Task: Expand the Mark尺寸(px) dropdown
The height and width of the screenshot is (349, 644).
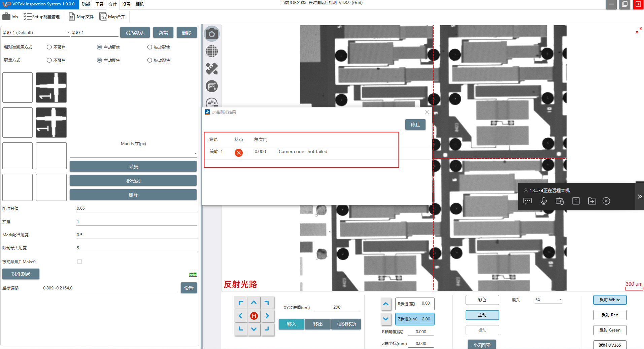Action: point(195,153)
